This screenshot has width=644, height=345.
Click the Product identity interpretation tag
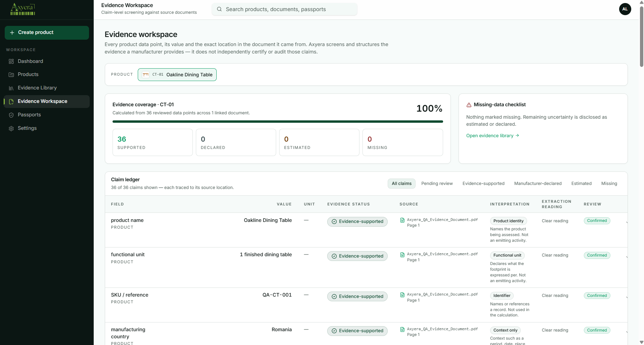508,221
